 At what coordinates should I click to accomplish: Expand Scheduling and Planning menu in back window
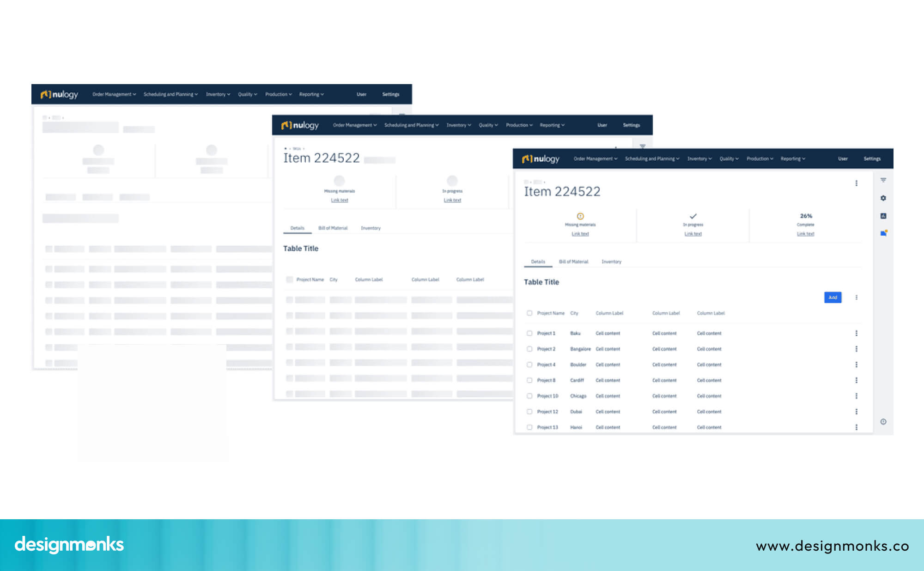click(171, 94)
